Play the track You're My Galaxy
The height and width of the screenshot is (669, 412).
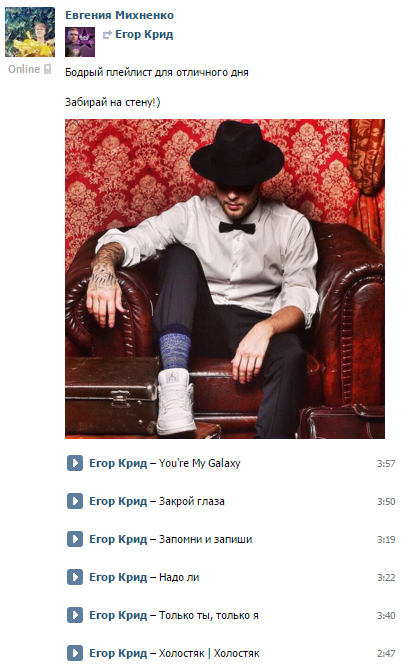click(75, 463)
